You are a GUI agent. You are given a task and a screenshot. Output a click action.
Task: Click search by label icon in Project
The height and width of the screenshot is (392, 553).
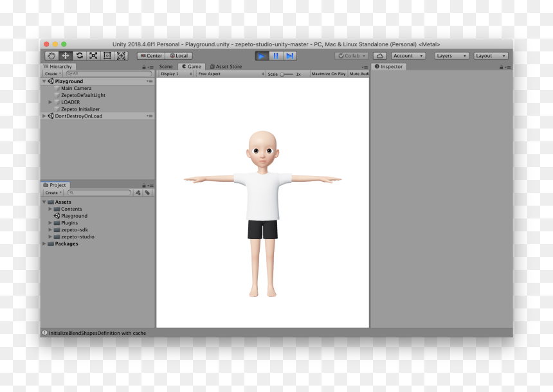(x=147, y=193)
